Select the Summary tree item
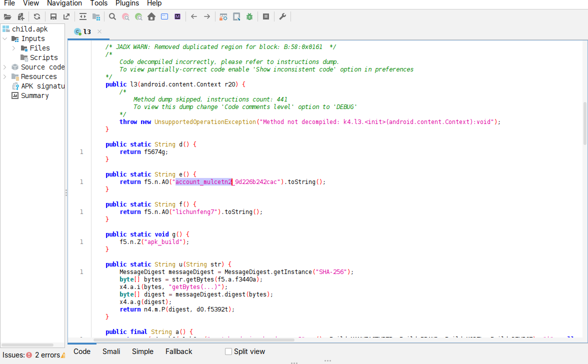The height and width of the screenshot is (364, 588). click(35, 95)
